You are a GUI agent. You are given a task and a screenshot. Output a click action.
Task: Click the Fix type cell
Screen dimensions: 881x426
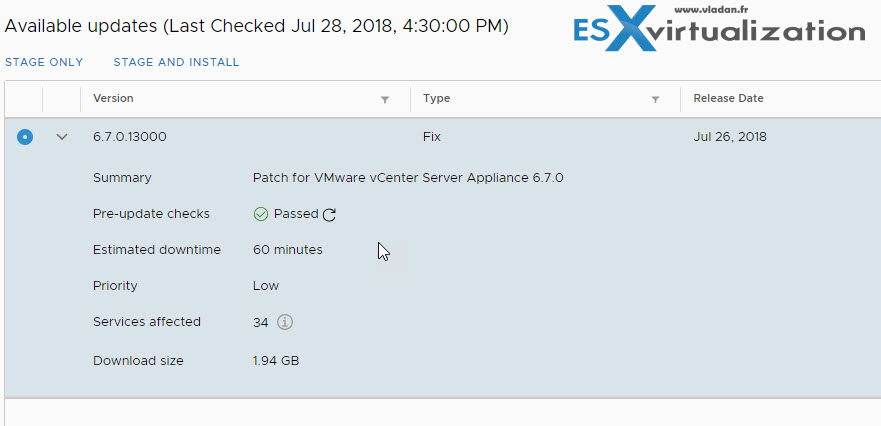(432, 137)
